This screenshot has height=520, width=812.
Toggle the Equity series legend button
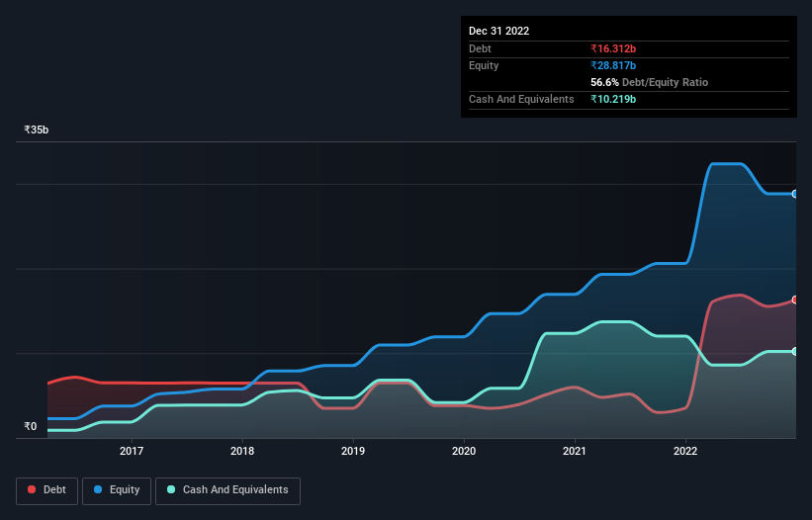[x=117, y=490]
